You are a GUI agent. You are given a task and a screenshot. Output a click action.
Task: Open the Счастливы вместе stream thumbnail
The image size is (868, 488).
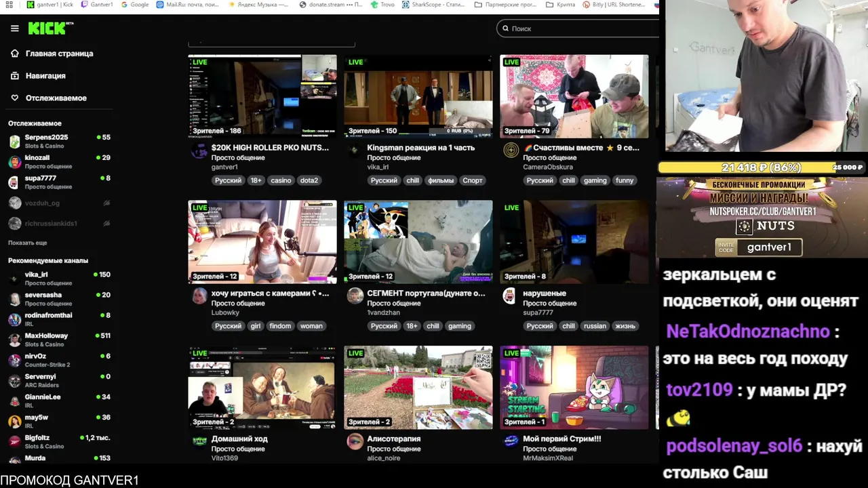(574, 96)
